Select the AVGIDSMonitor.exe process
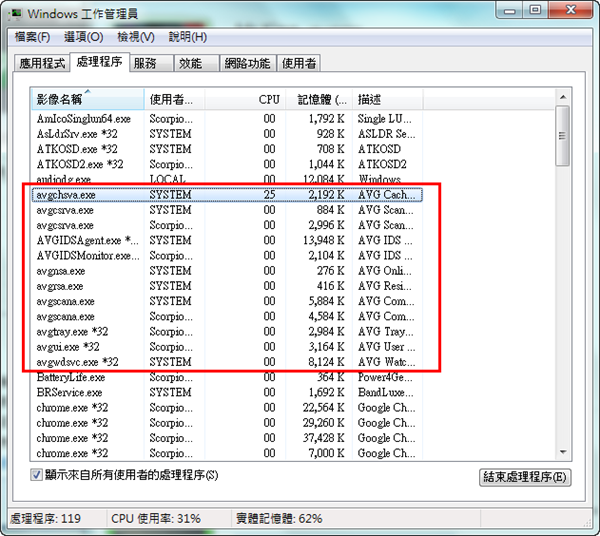Screen dimensions: 600x536 pyautogui.click(x=227, y=256)
